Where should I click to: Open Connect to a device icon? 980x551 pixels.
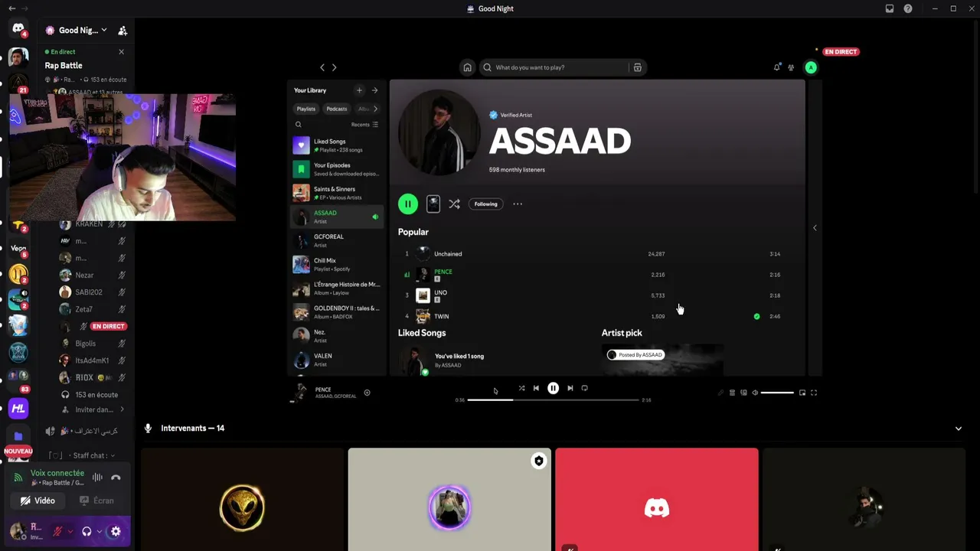coord(743,393)
